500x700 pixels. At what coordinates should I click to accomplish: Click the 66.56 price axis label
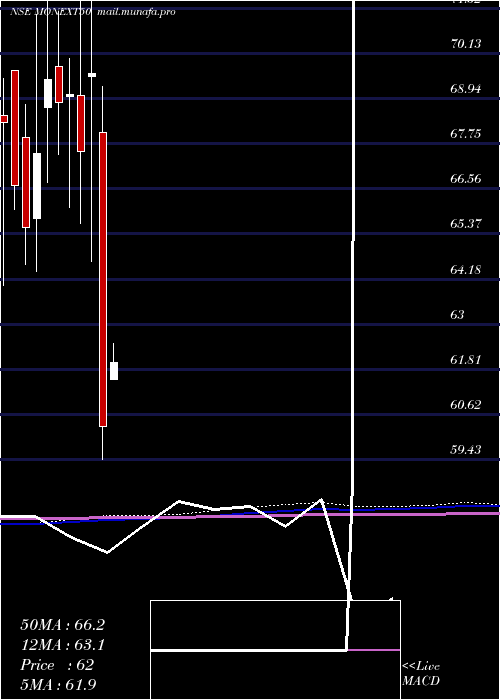466,179
